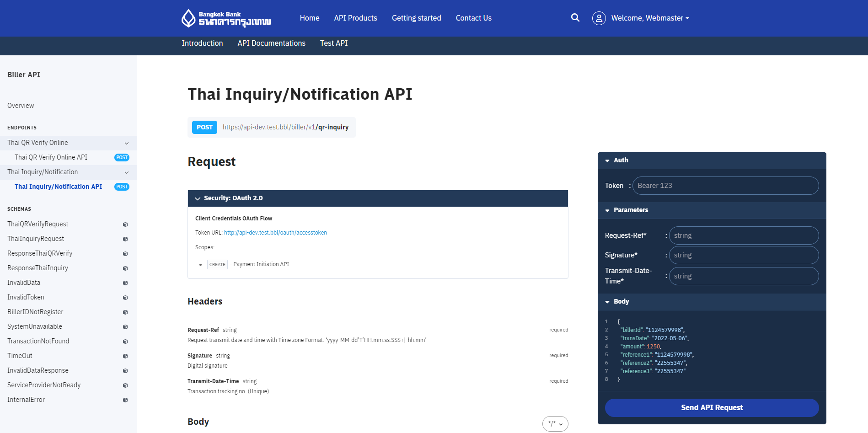
Task: Go to the Home menu
Action: click(310, 18)
